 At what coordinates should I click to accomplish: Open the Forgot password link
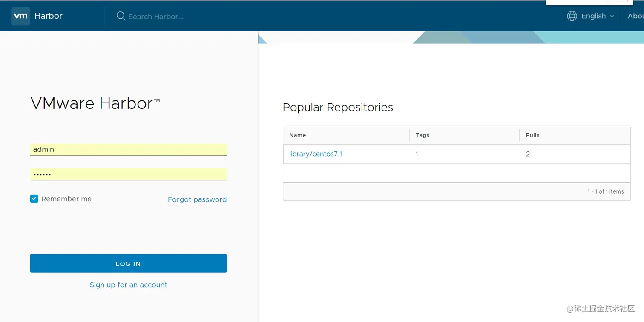197,199
